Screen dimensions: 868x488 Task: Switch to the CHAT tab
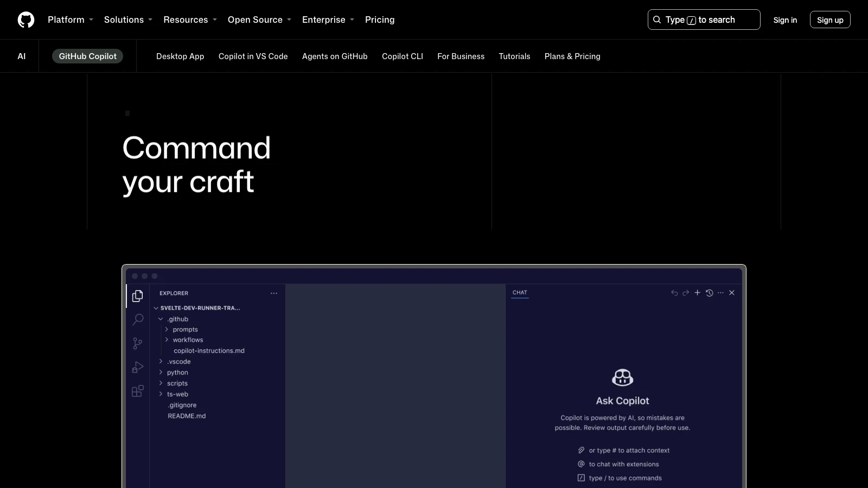click(520, 292)
